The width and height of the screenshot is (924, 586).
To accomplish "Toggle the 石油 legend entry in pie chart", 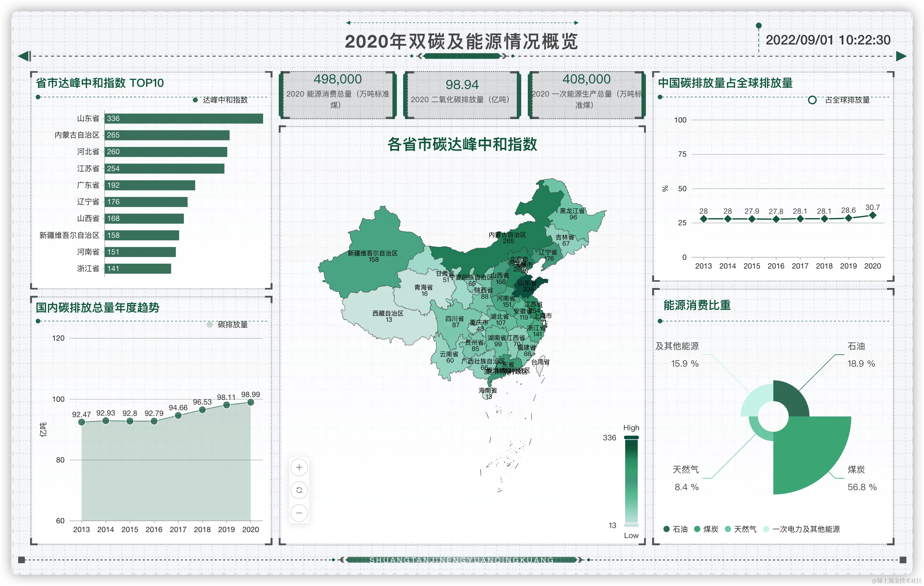I will 675,529.
